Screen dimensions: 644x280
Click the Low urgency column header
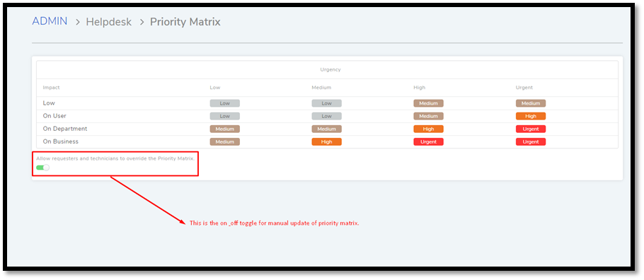215,88
